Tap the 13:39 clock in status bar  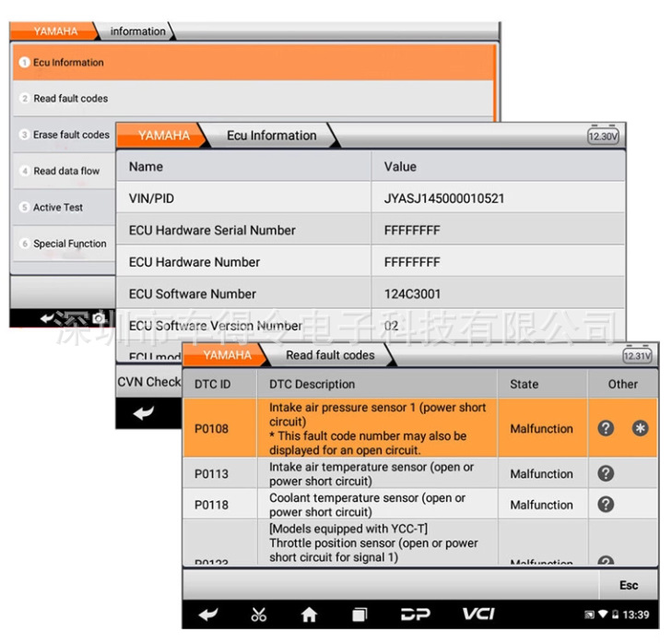635,614
